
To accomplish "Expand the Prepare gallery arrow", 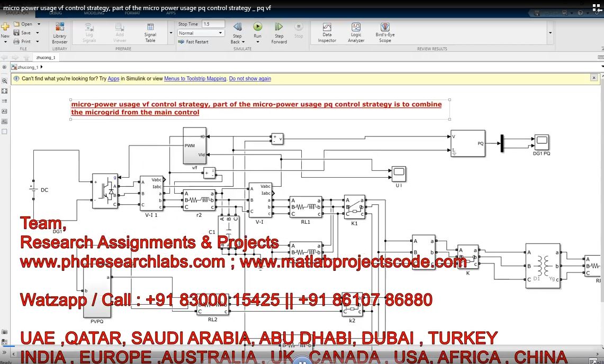I will [x=170, y=33].
